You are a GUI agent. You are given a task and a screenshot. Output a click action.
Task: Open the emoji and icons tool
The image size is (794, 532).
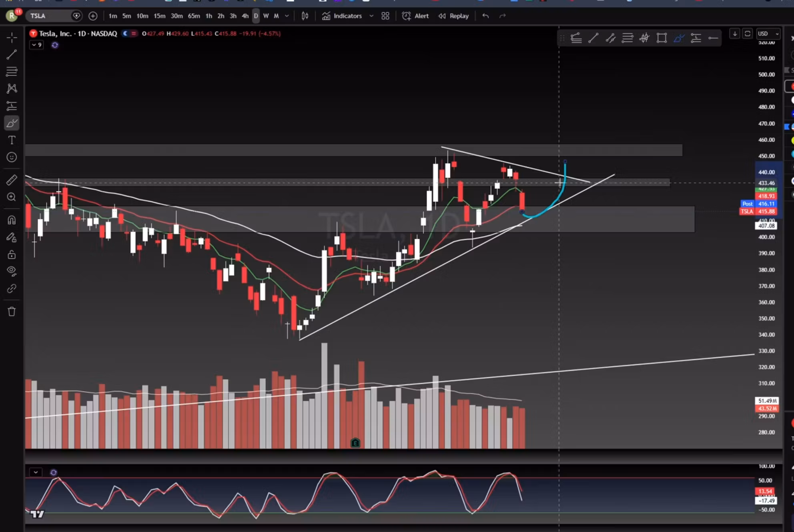12,157
